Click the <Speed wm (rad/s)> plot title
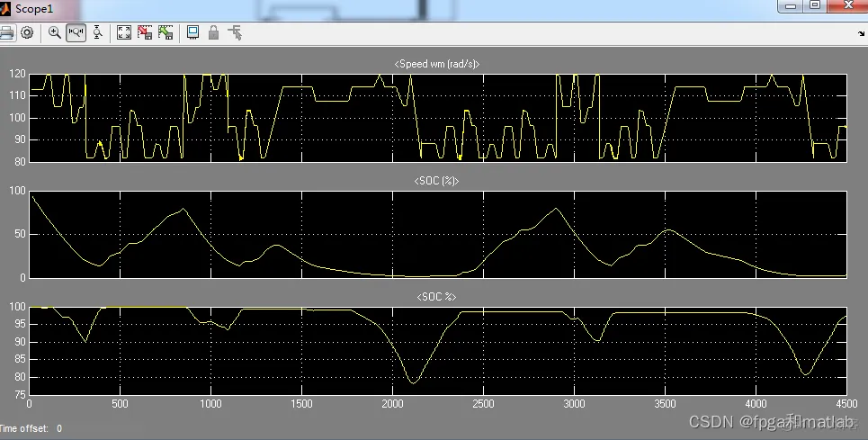This screenshot has width=868, height=440. point(437,64)
